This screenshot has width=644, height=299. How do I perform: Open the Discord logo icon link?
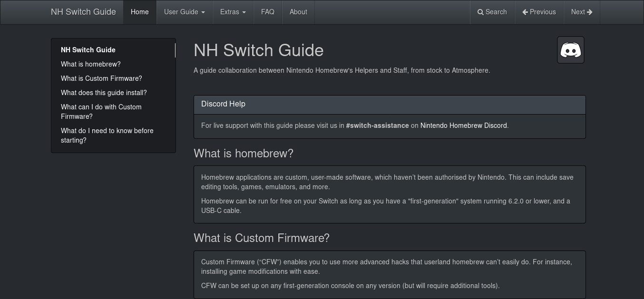click(571, 50)
